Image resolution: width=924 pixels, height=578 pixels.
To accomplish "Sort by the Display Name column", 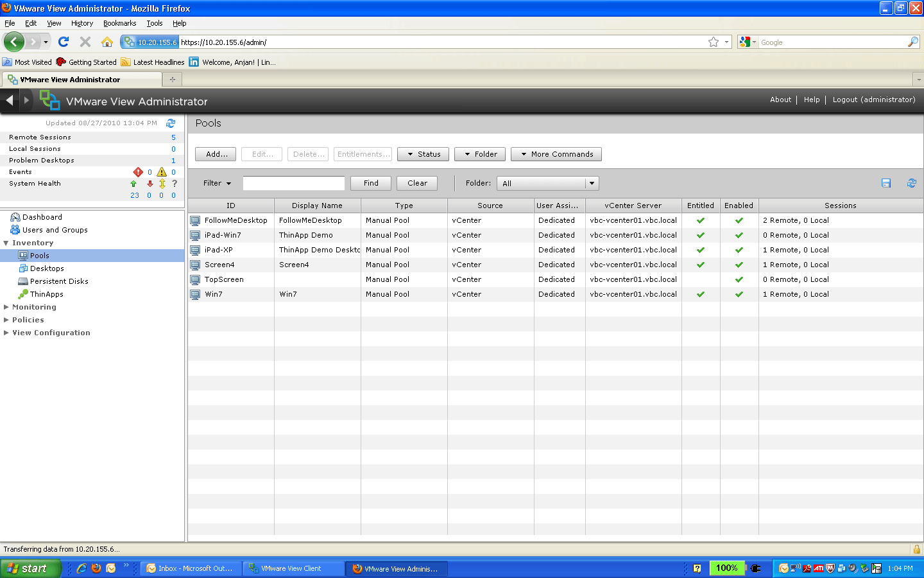I will click(317, 206).
